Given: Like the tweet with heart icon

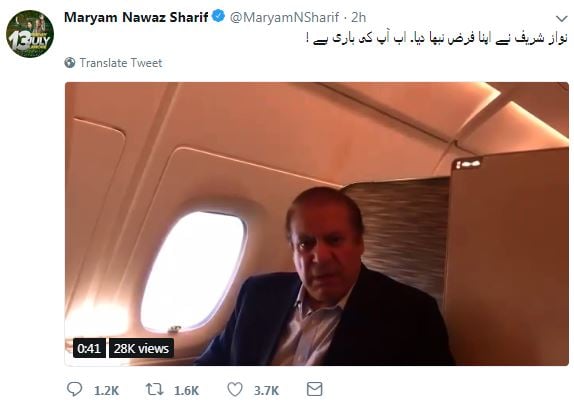Looking at the screenshot, I should (x=235, y=389).
